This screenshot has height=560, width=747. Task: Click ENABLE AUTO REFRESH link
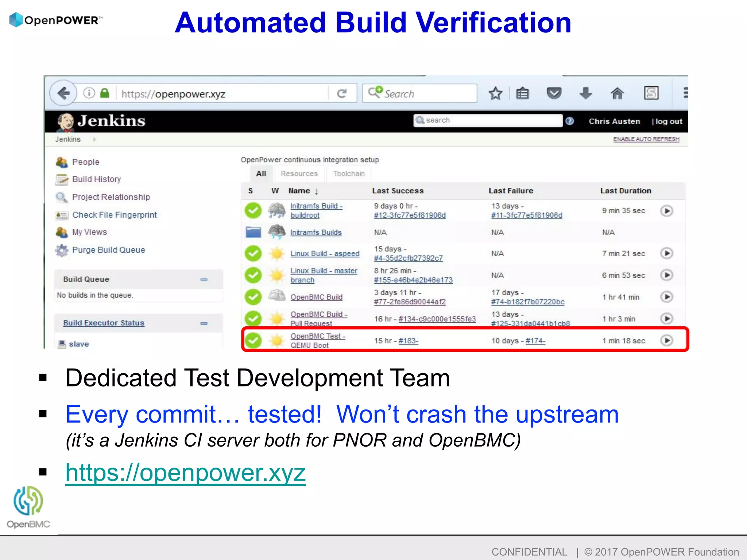646,139
